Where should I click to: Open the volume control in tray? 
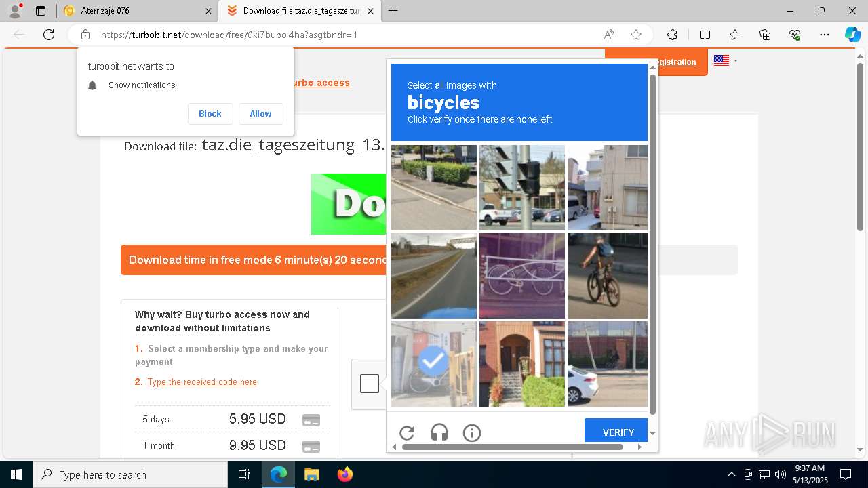click(781, 474)
